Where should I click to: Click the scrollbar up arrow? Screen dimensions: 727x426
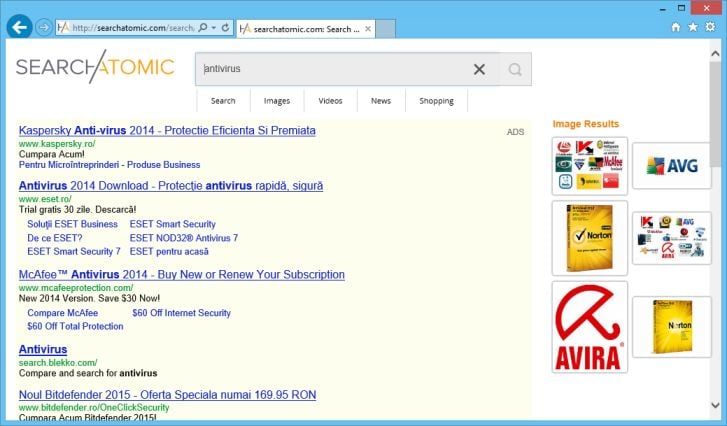click(715, 54)
